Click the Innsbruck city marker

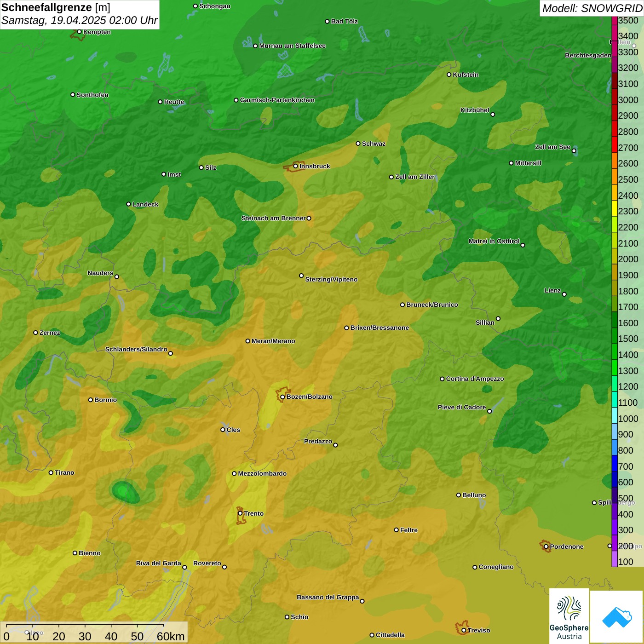pos(296,166)
